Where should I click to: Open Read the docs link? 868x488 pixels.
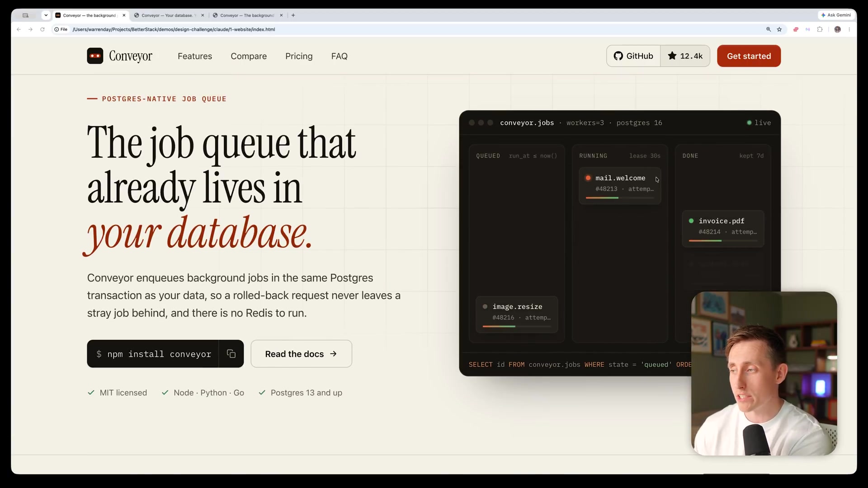pos(301,354)
